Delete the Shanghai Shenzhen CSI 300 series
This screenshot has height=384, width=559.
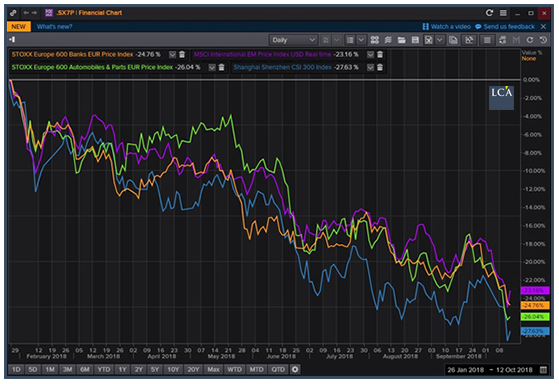point(380,67)
